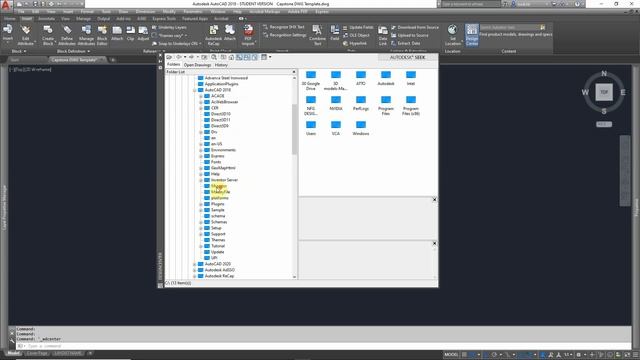Click Up folder icon in Design Center toolbar
This screenshot has height=360, width=640.
tap(204, 57)
